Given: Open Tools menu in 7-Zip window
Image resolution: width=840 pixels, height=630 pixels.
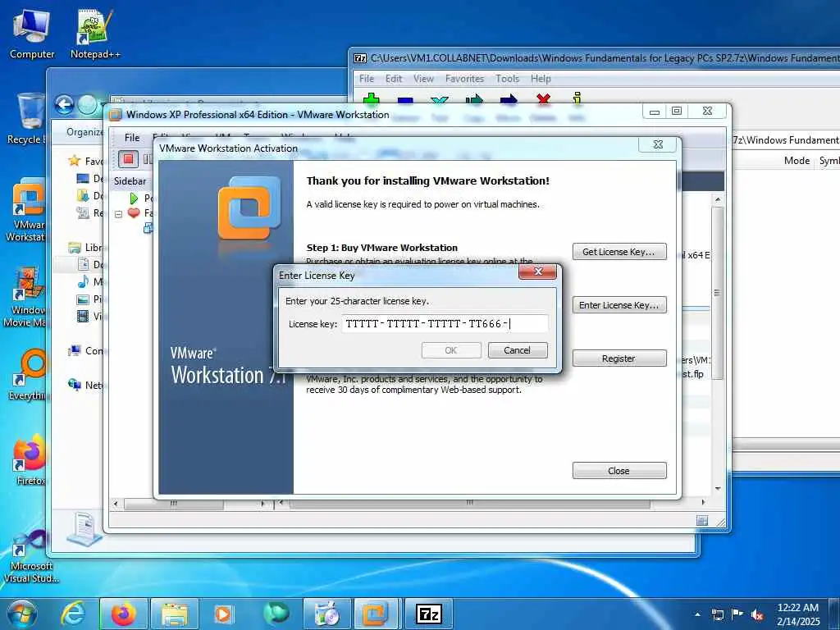Looking at the screenshot, I should 507,79.
